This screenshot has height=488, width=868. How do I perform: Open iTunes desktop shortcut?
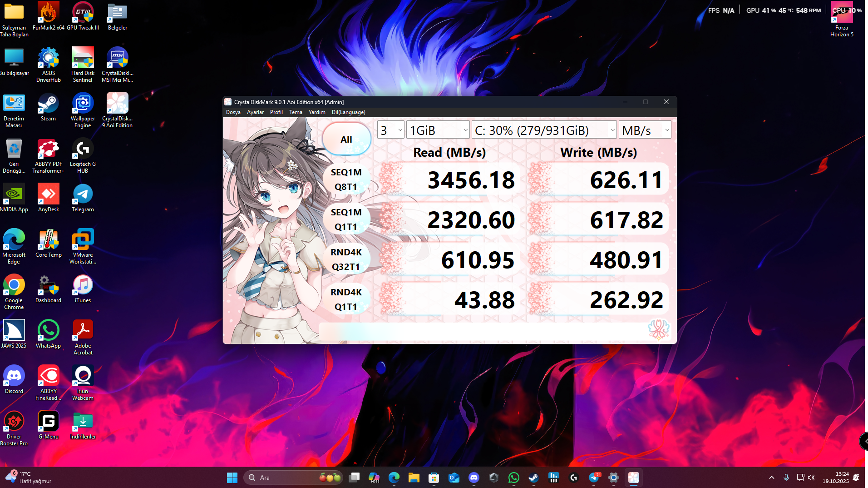click(83, 289)
